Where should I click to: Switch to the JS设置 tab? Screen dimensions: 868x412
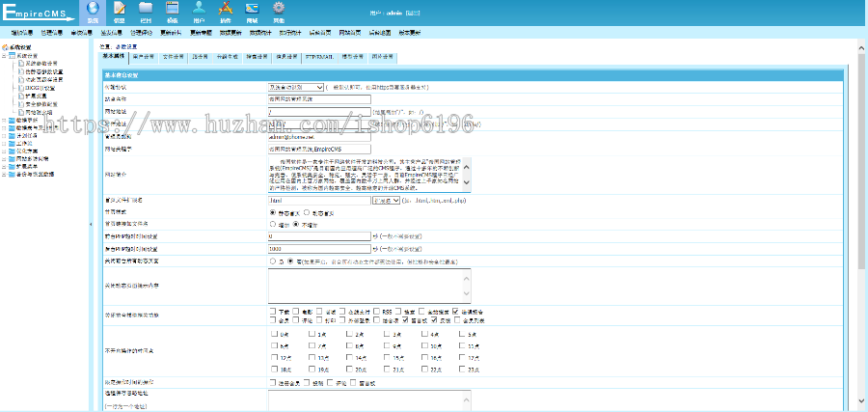[x=200, y=57]
